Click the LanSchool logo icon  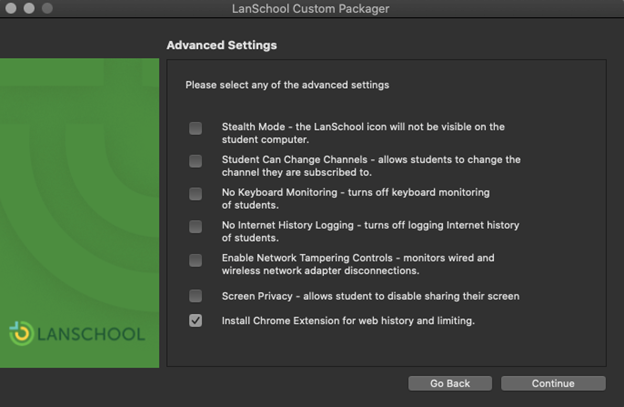click(x=21, y=333)
